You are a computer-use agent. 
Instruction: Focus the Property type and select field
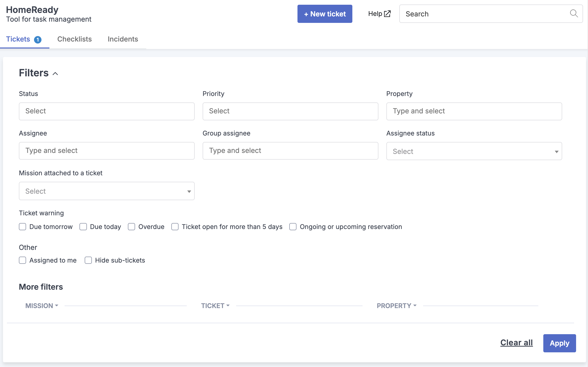pos(474,111)
